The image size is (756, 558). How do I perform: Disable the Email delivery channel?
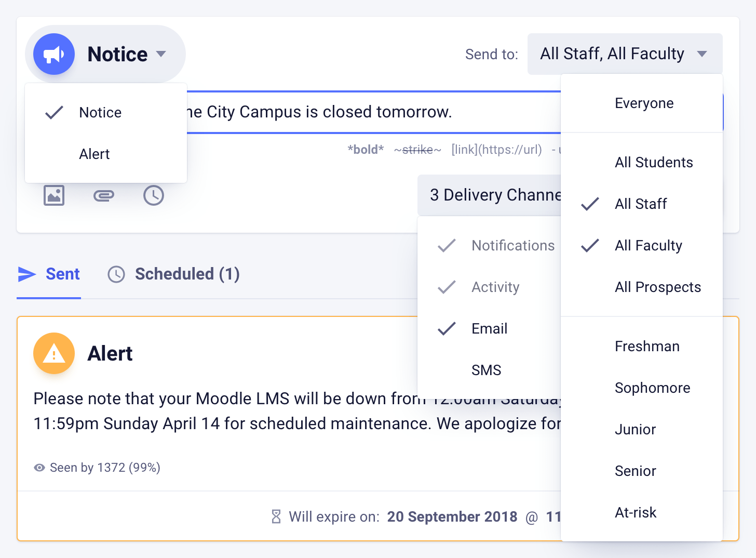tap(489, 328)
